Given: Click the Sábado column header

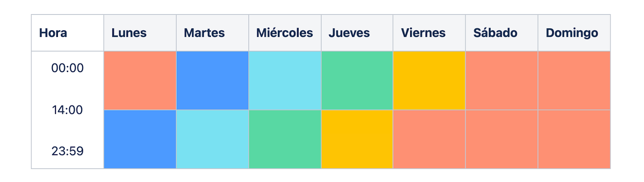Looking at the screenshot, I should 502,33.
